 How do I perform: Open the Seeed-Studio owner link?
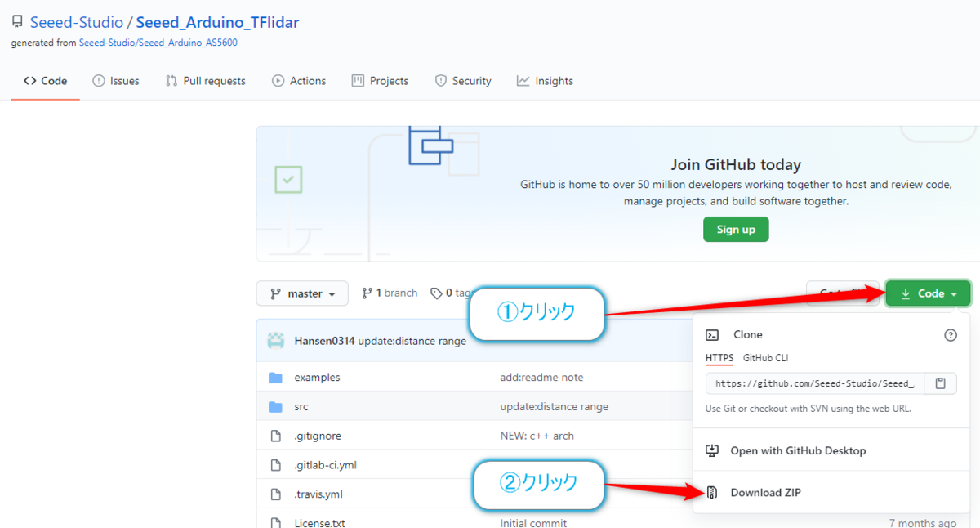click(77, 22)
